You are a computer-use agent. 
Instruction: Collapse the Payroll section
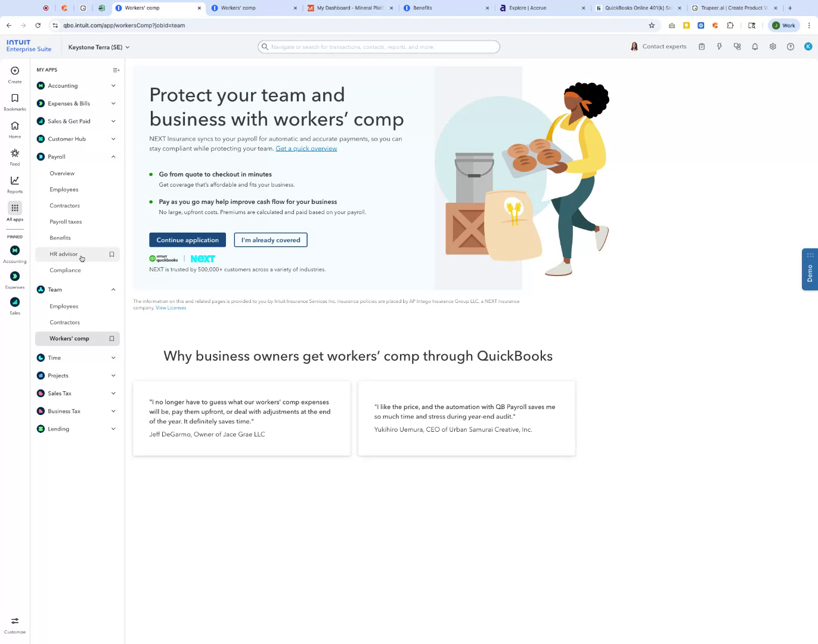point(113,157)
